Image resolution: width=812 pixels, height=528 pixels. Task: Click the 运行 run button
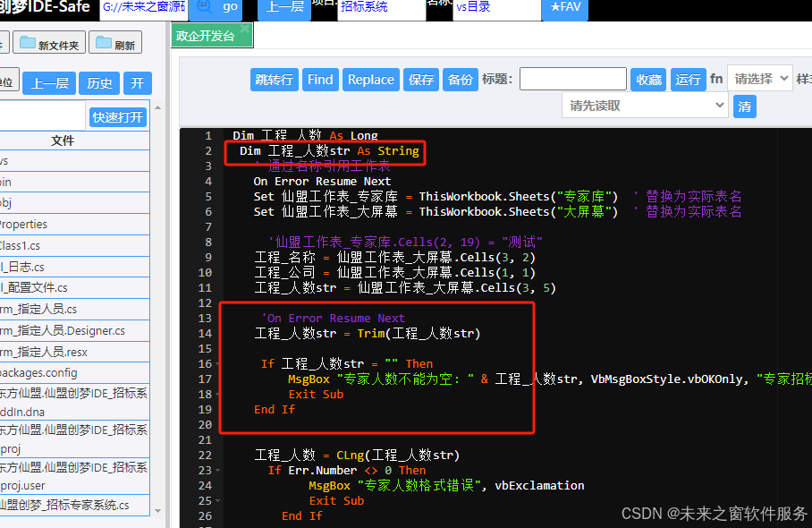click(x=688, y=80)
